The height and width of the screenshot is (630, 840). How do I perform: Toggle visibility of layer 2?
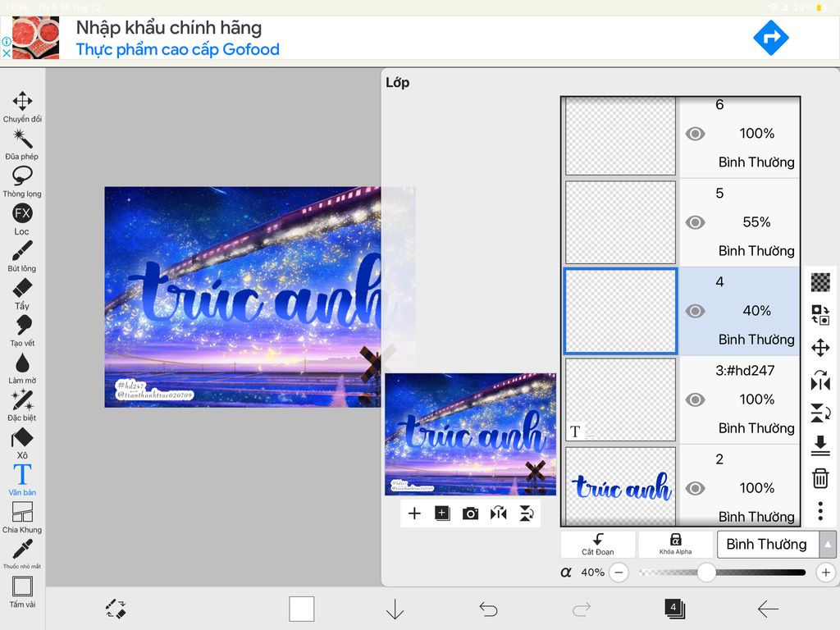(x=695, y=489)
